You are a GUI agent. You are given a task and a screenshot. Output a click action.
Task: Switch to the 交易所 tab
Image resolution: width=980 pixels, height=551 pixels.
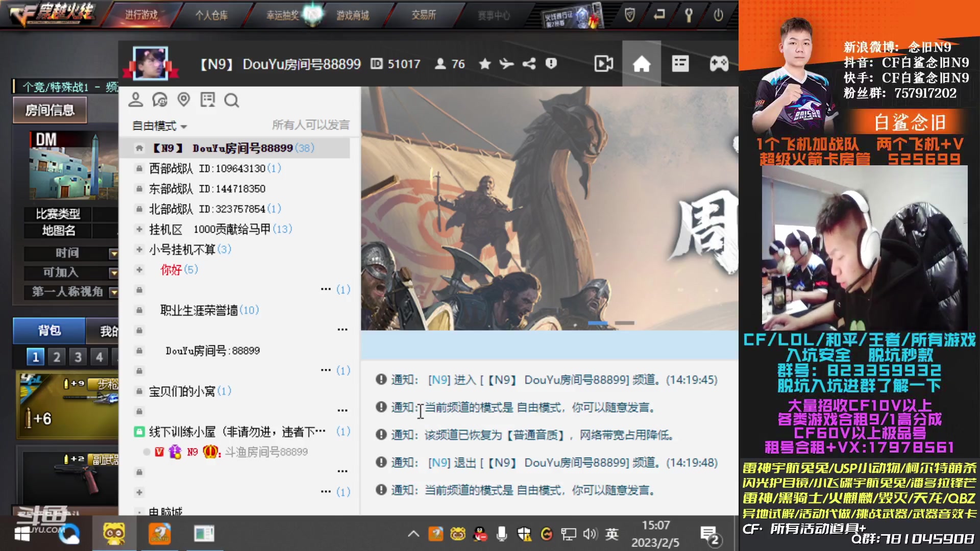423,16
